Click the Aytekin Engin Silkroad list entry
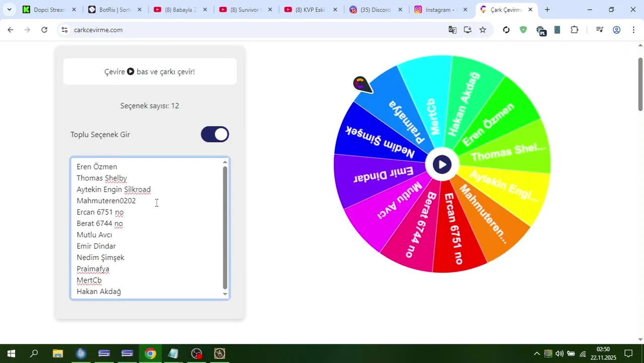Screen dimensions: 644x363 click(113, 190)
